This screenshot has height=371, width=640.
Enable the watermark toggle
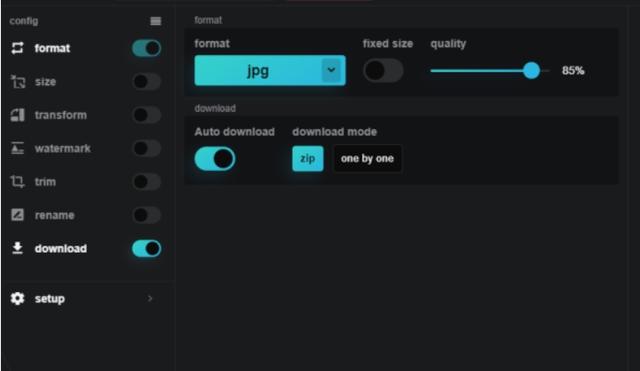[x=147, y=148]
